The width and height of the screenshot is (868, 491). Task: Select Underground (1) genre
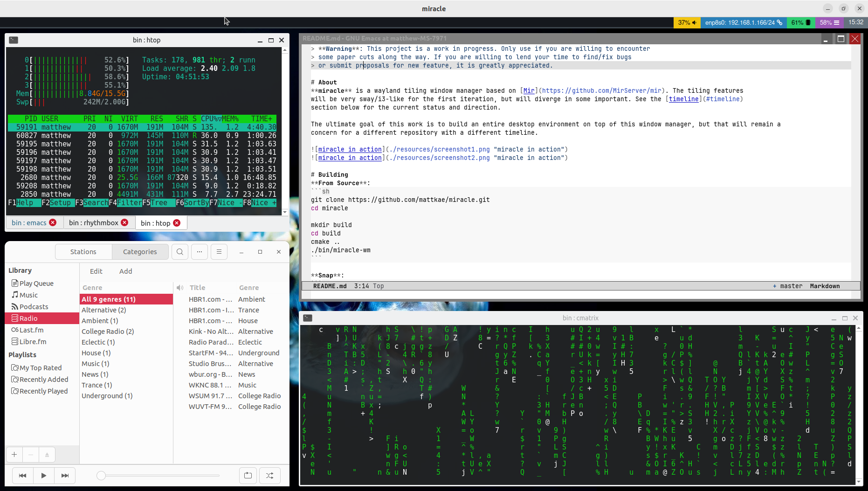click(126, 396)
